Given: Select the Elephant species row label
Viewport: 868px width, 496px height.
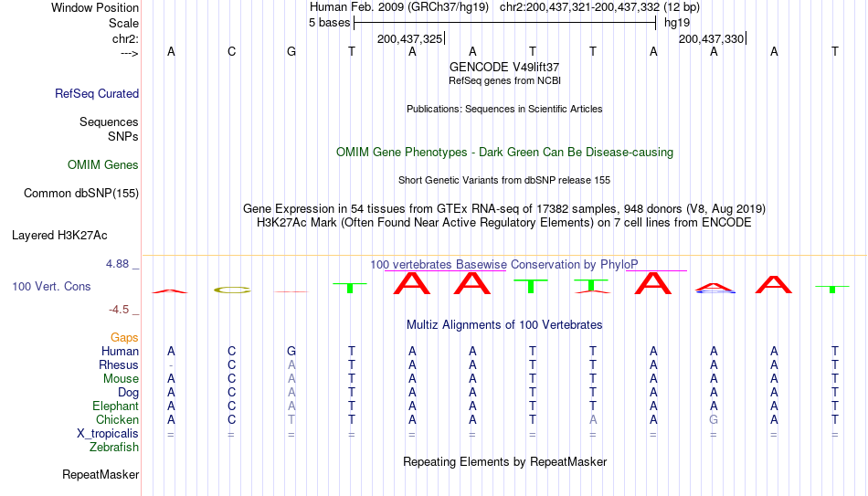Looking at the screenshot, I should click(116, 406).
